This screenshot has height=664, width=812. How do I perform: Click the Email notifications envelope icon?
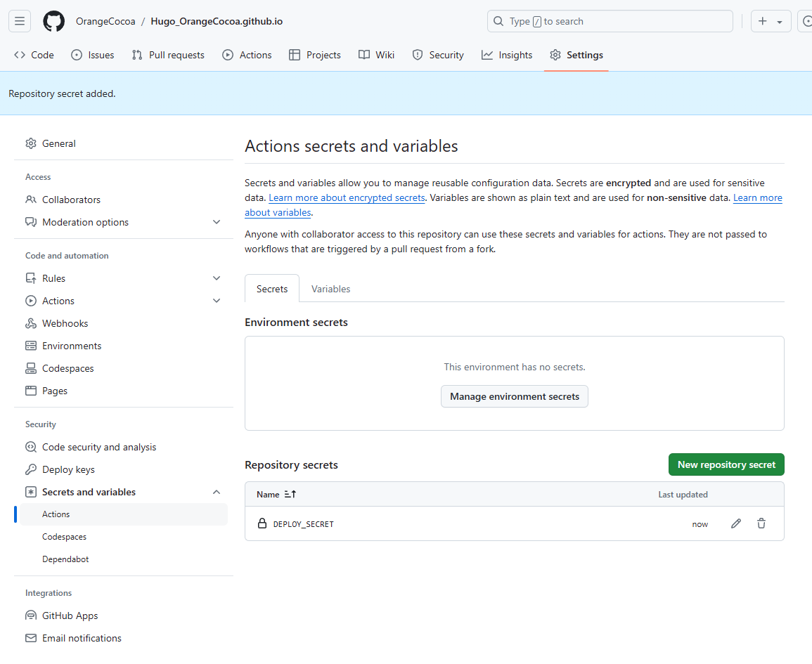pyautogui.click(x=31, y=638)
